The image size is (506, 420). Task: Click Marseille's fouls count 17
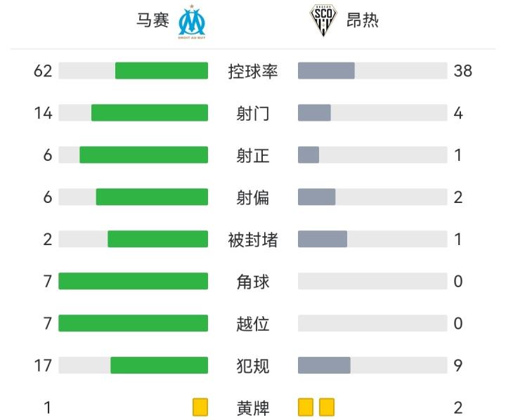click(x=44, y=365)
